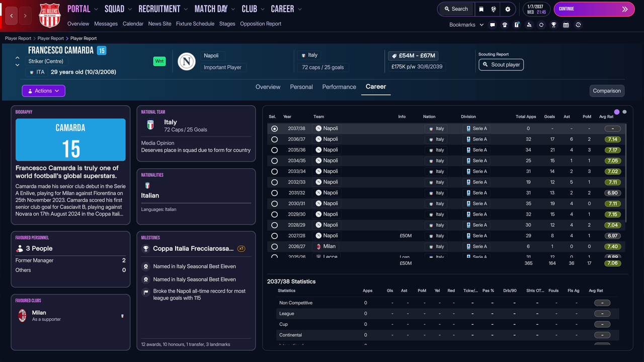This screenshot has height=362, width=644.
Task: Open the Comparison button
Action: pyautogui.click(x=607, y=91)
